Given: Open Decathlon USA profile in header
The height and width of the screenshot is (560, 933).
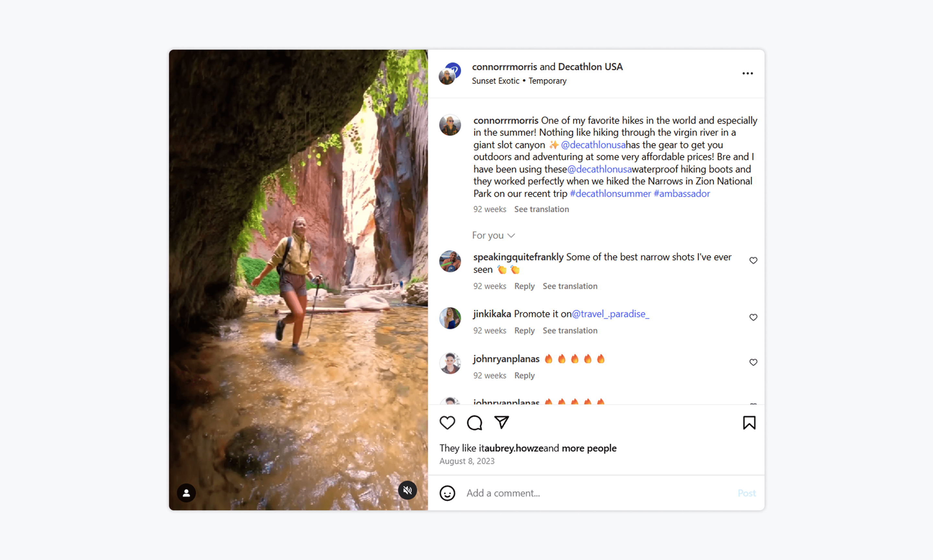Looking at the screenshot, I should pyautogui.click(x=590, y=67).
